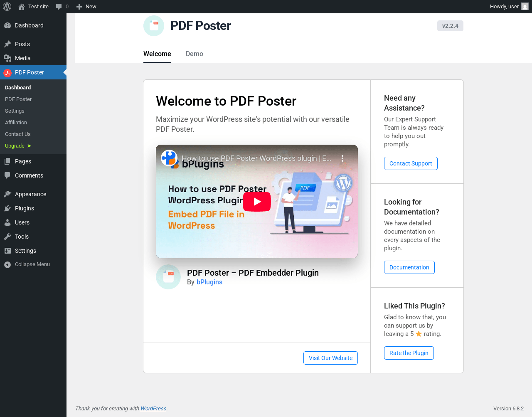Viewport: 532px width, 417px height.
Task: Click the Users person icon
Action: (7, 222)
